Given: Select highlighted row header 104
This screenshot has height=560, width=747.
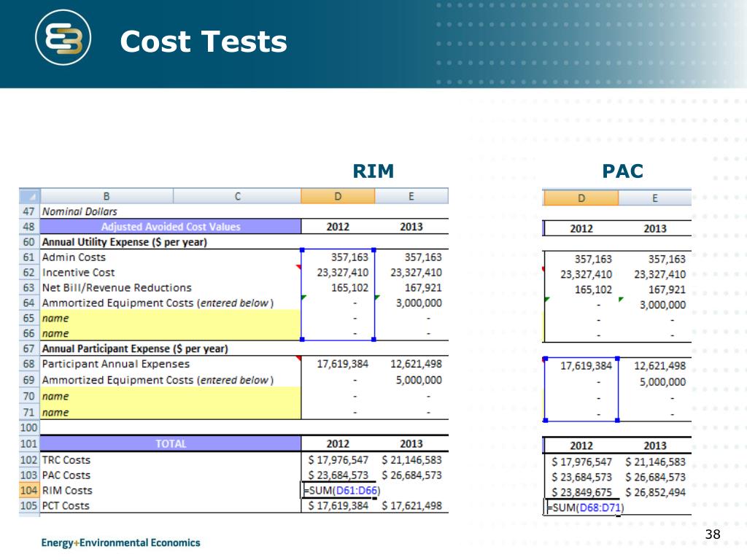Looking at the screenshot, I should pyautogui.click(x=29, y=491).
